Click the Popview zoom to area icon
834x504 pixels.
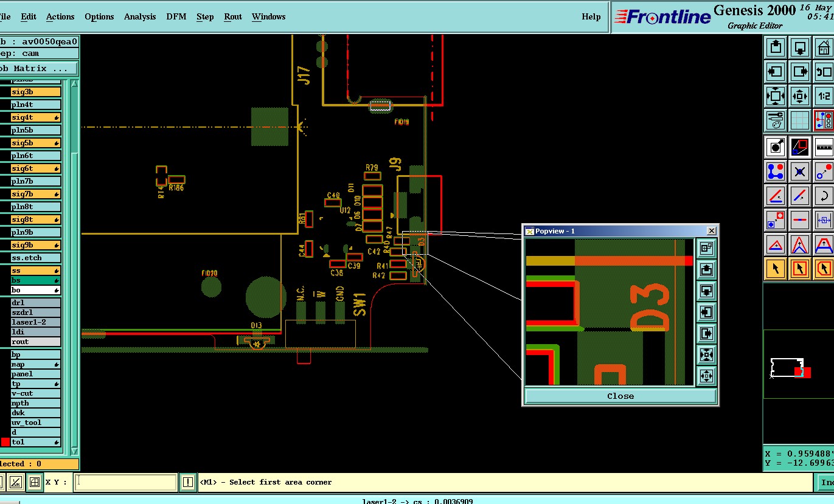coord(706,248)
